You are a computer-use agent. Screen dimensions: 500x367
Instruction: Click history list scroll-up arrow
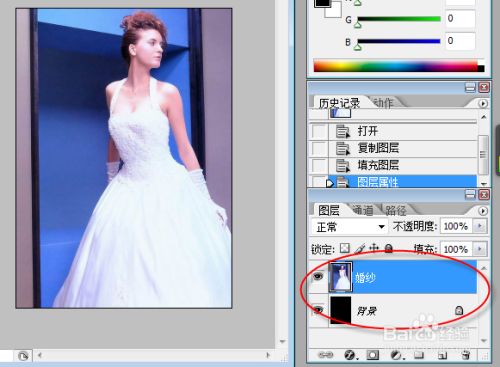click(483, 117)
